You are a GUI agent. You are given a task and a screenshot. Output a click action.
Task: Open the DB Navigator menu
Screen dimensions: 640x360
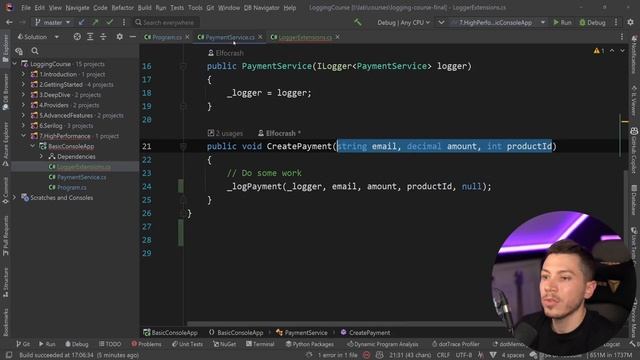point(261,8)
